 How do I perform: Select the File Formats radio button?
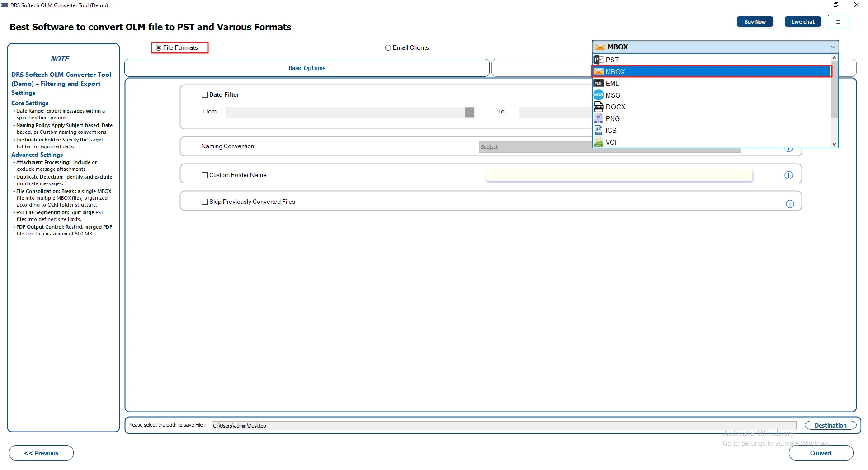pos(159,47)
